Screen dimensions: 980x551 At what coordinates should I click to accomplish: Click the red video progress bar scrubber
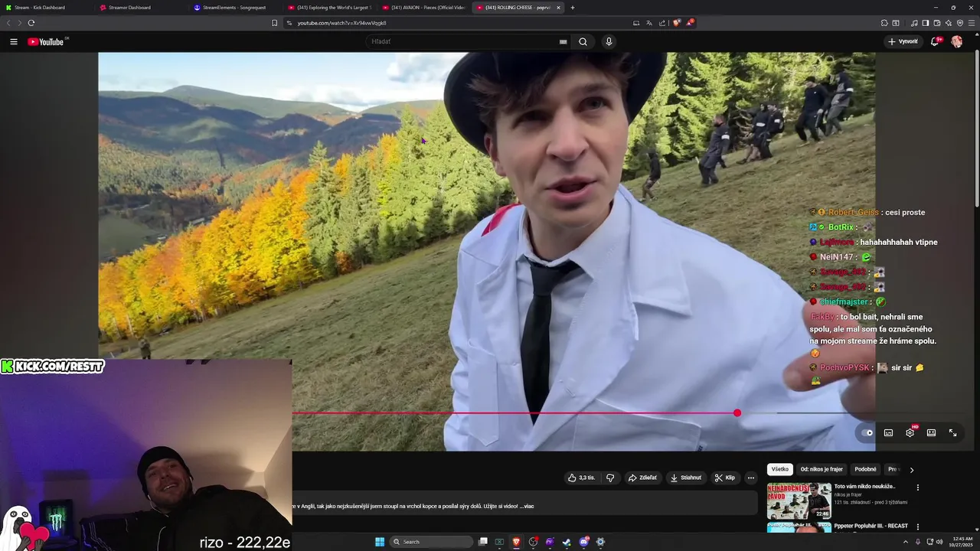(737, 413)
